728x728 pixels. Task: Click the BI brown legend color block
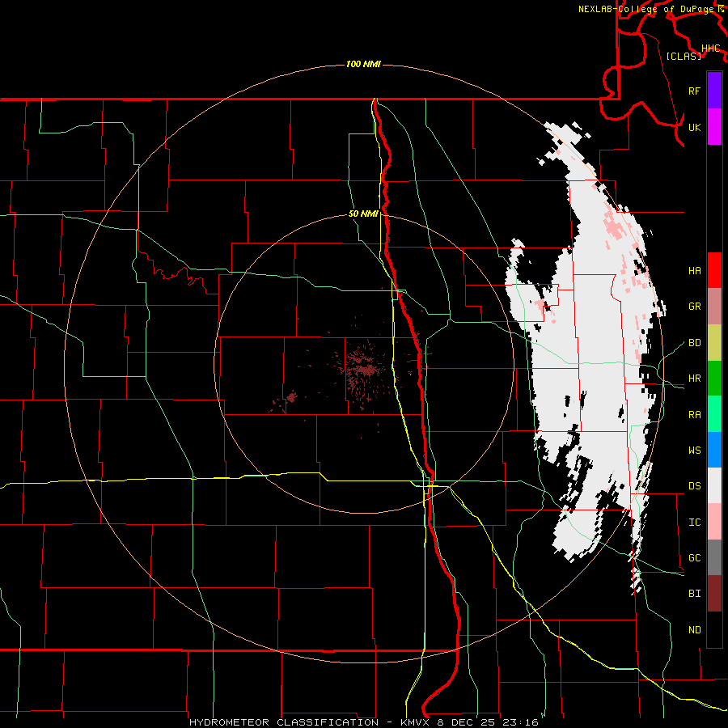714,594
